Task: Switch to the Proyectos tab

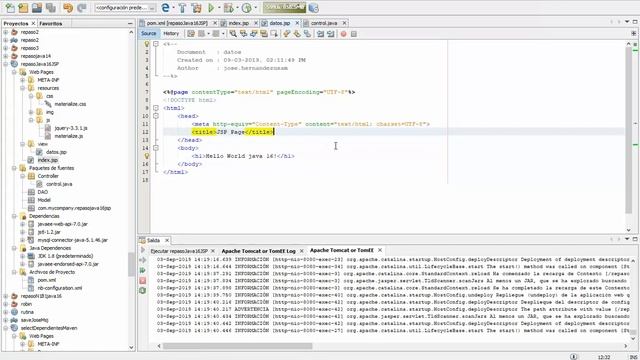Action: point(16,24)
